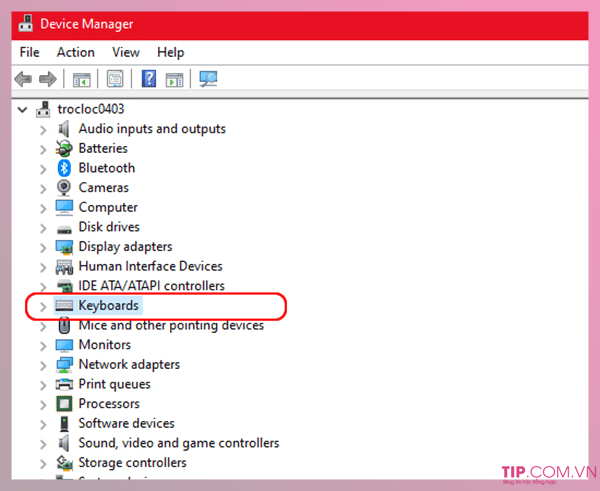Image resolution: width=600 pixels, height=491 pixels.
Task: Click the Human Interface Devices icon
Action: [x=64, y=267]
